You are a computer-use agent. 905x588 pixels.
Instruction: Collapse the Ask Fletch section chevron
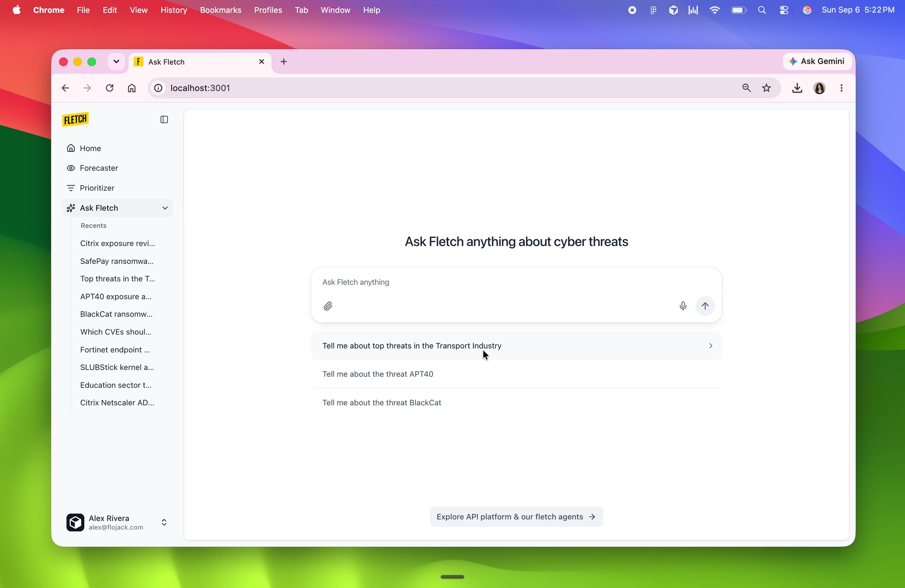pyautogui.click(x=165, y=208)
